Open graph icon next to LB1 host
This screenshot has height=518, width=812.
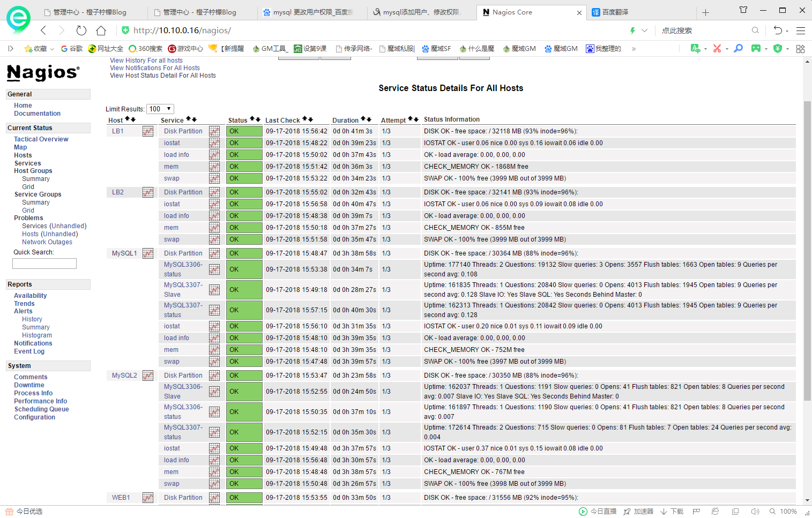[x=148, y=131]
